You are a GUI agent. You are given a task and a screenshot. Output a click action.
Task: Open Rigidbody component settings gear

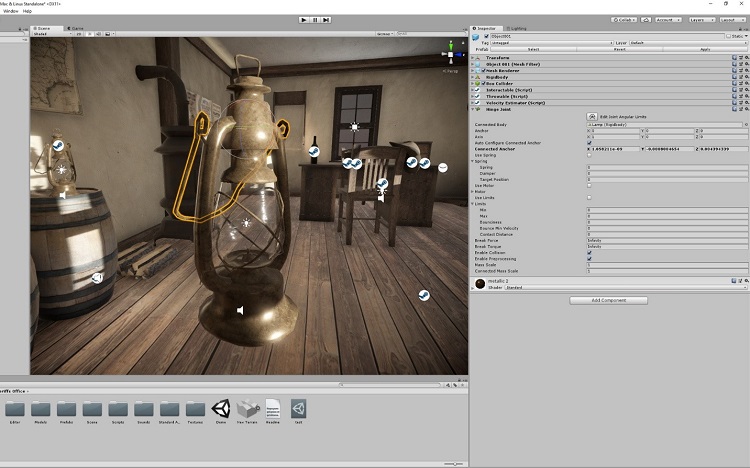pyautogui.click(x=747, y=77)
